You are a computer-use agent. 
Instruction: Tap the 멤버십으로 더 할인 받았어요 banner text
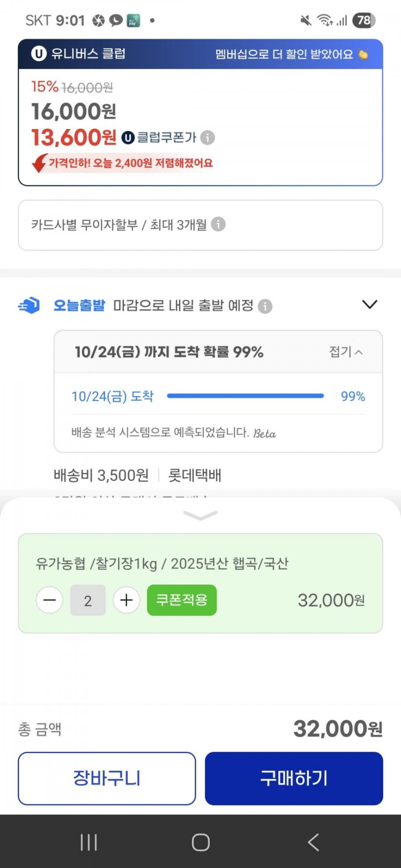tap(284, 54)
